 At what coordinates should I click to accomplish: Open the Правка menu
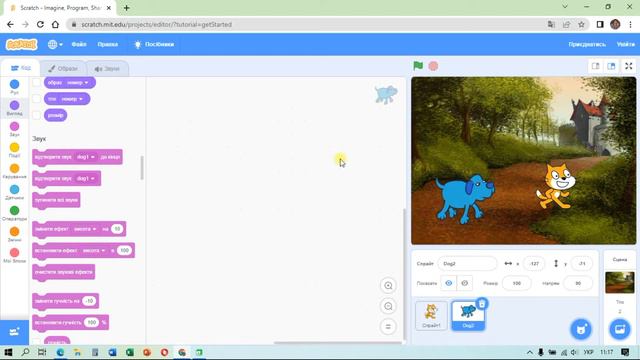click(108, 44)
